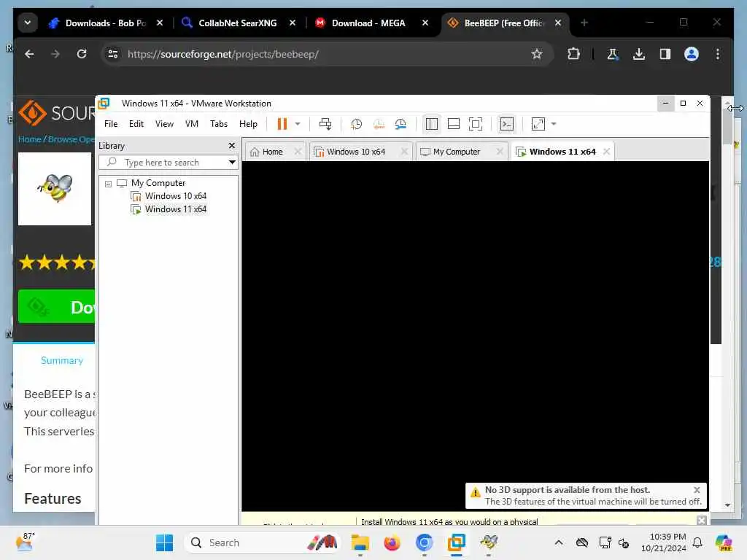This screenshot has width=747, height=560.
Task: Open the power options dropdown arrow
Action: 298,124
